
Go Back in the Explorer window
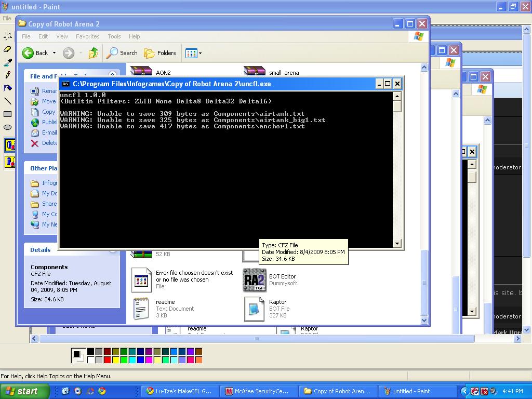pyautogui.click(x=35, y=53)
